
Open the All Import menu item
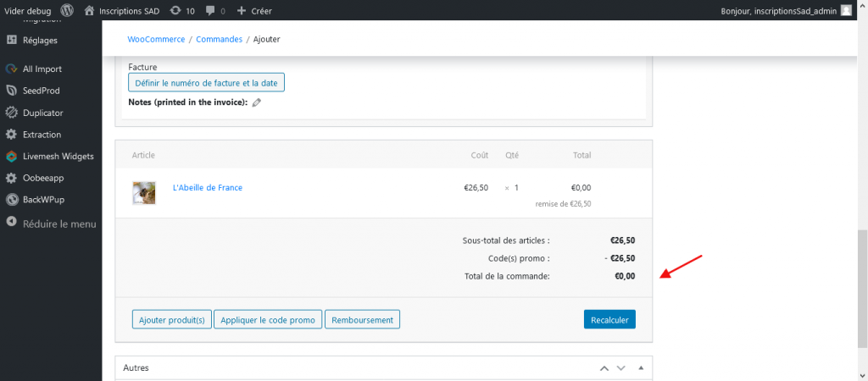42,69
